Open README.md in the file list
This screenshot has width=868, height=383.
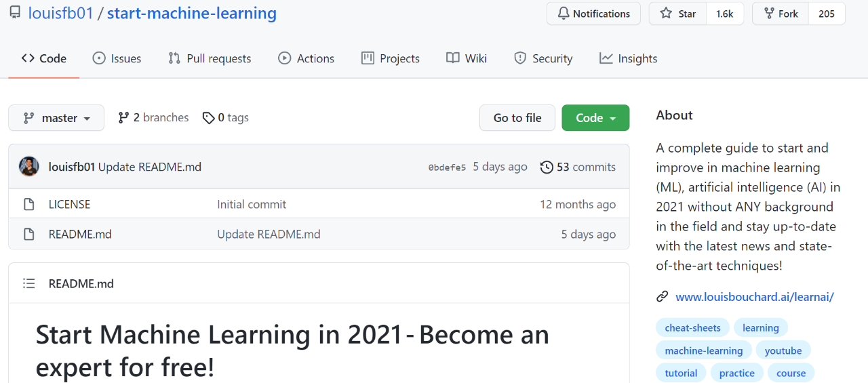click(80, 235)
